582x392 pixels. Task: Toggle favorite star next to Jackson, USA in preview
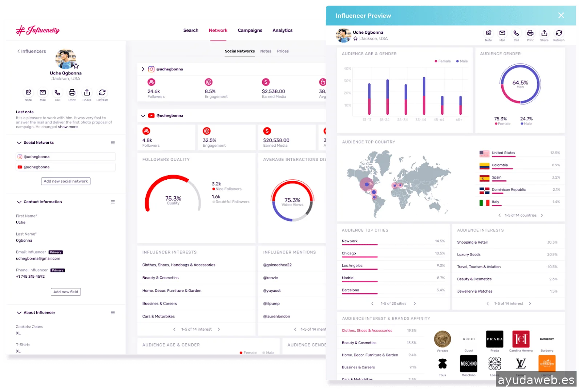tap(355, 38)
